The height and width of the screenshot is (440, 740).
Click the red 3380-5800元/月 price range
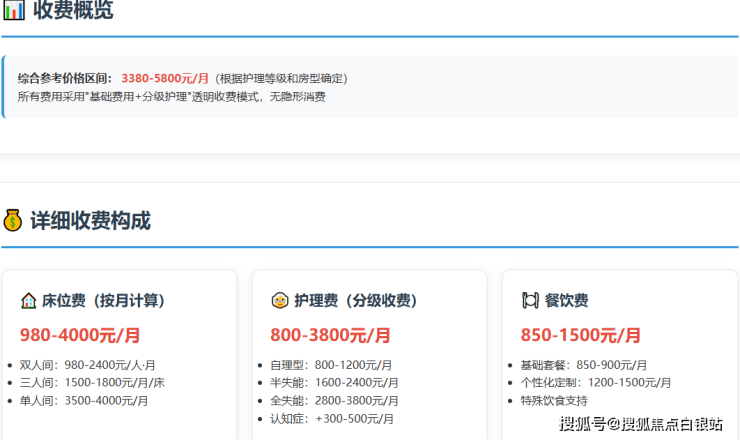[x=165, y=78]
